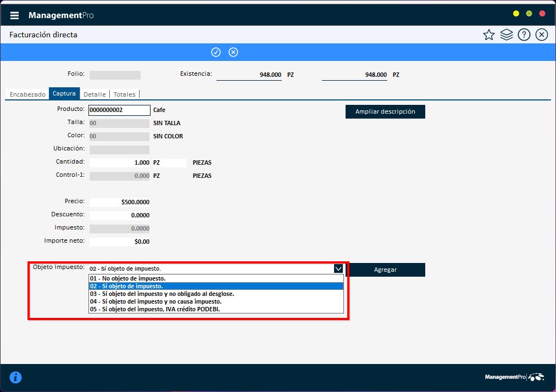Open the hamburger navigation menu
Viewport: 556px width, 392px height.
14,14
